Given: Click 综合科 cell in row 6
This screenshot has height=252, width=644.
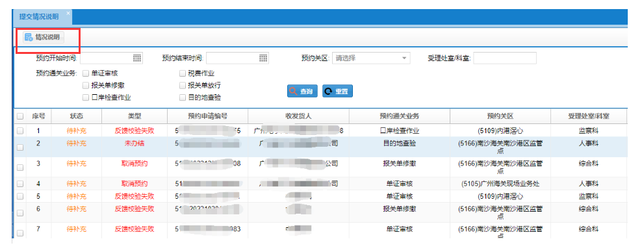Looking at the screenshot, I should (x=589, y=209).
